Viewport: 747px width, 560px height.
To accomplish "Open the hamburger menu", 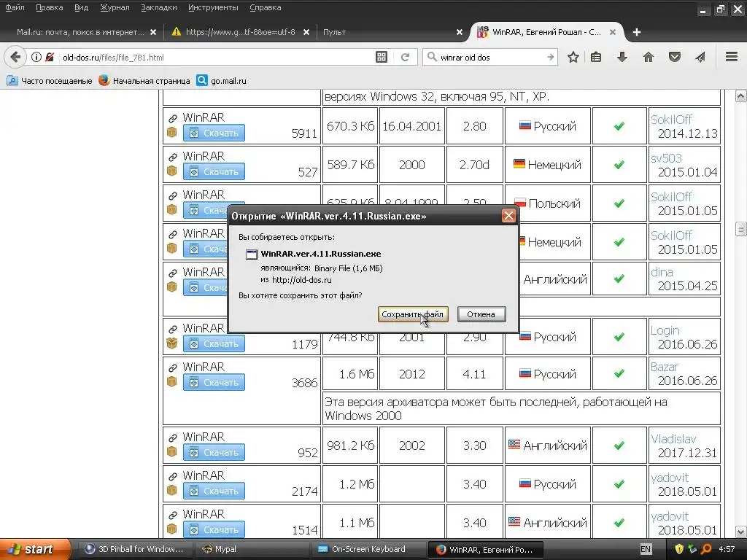I will click(732, 57).
